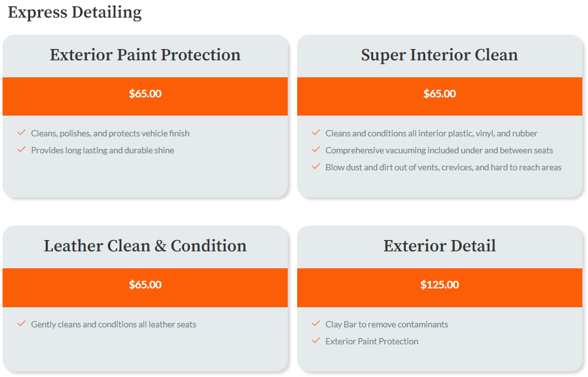Click checkmark next to 'Exterior Paint Protection' list item

coord(316,341)
